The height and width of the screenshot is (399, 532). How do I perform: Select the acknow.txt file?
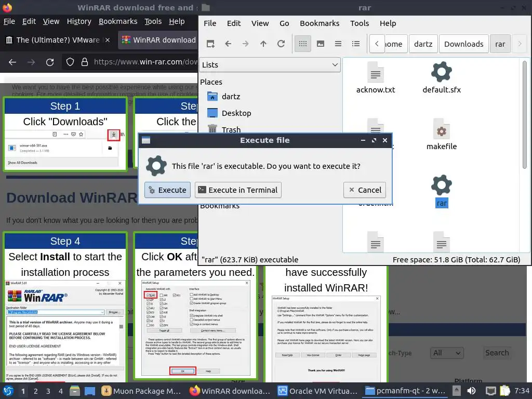coord(375,78)
